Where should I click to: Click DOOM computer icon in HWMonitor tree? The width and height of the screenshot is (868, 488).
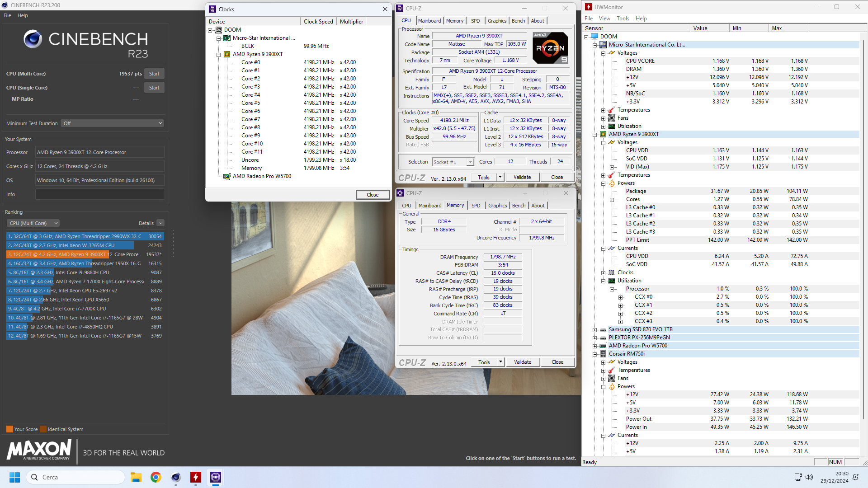pos(594,37)
